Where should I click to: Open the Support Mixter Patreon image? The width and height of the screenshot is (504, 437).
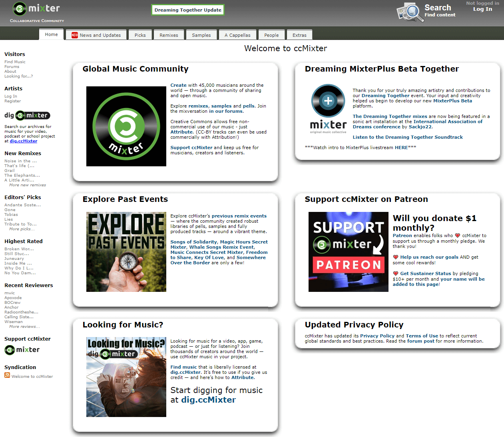(349, 252)
